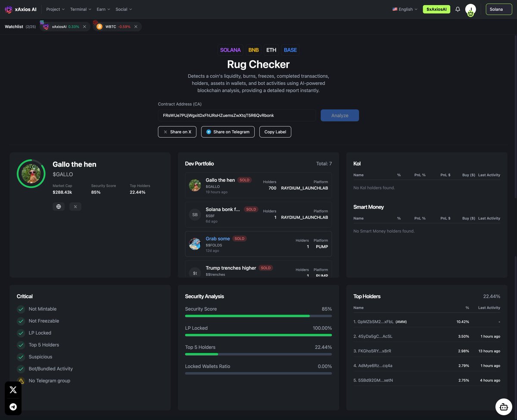The image size is (517, 420).
Task: Select the SOLANA chain tab
Action: (230, 50)
